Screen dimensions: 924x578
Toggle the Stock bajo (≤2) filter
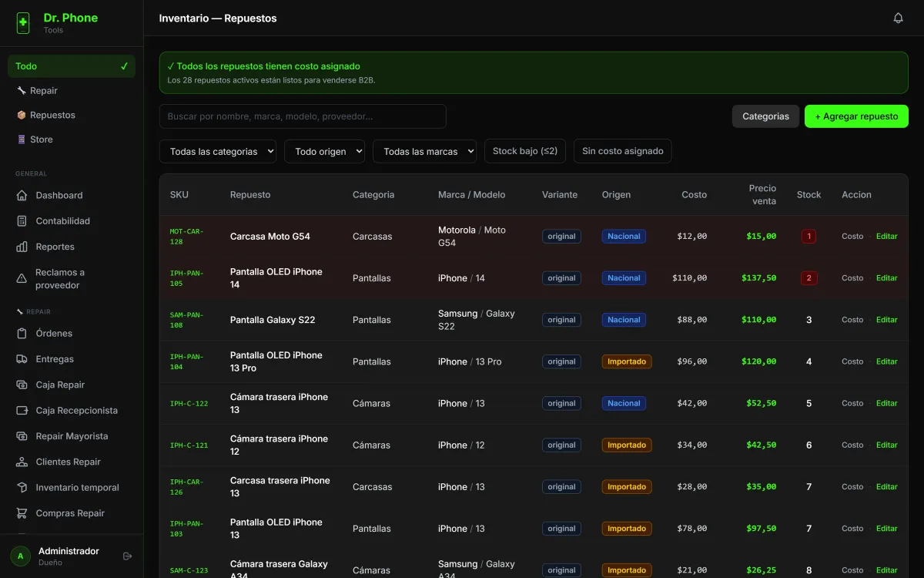[525, 151]
